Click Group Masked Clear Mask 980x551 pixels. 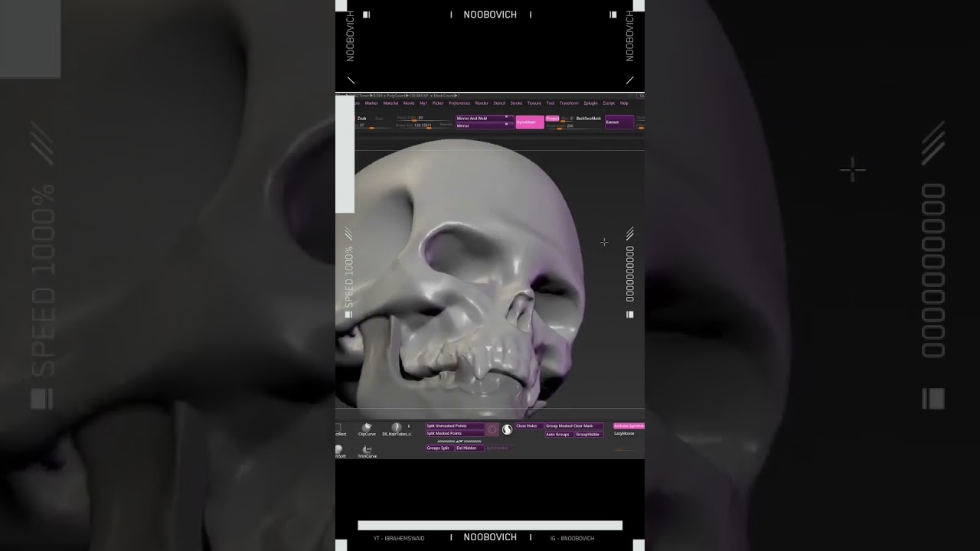pos(574,425)
